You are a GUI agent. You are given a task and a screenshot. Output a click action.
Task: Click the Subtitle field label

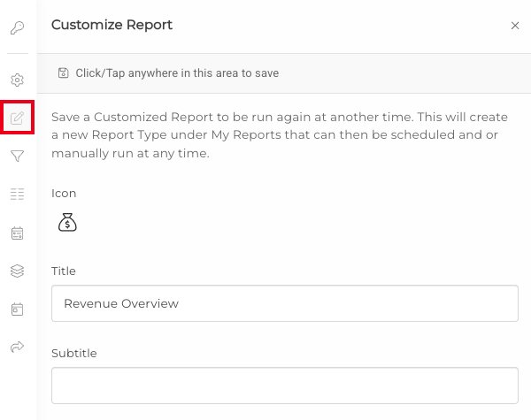[74, 354]
